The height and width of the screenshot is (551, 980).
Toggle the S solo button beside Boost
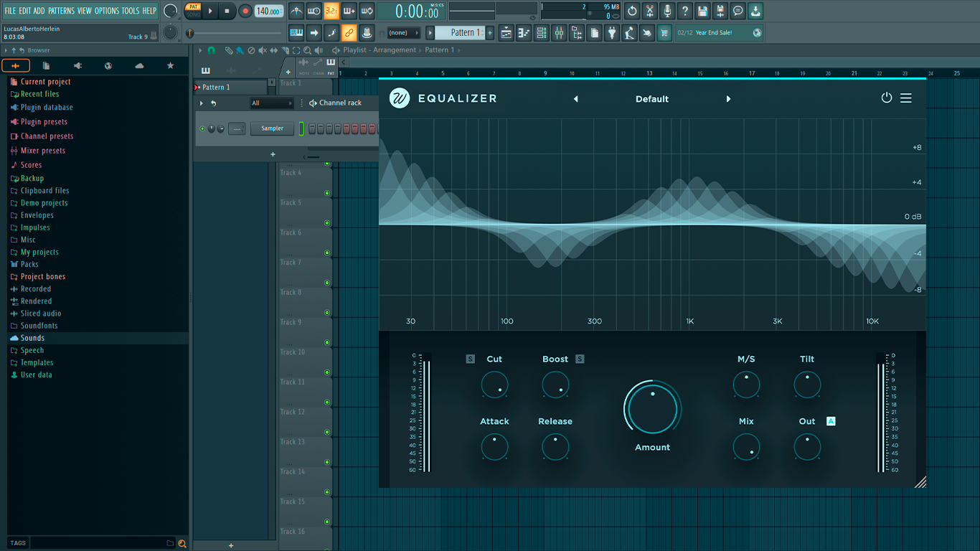[580, 359]
